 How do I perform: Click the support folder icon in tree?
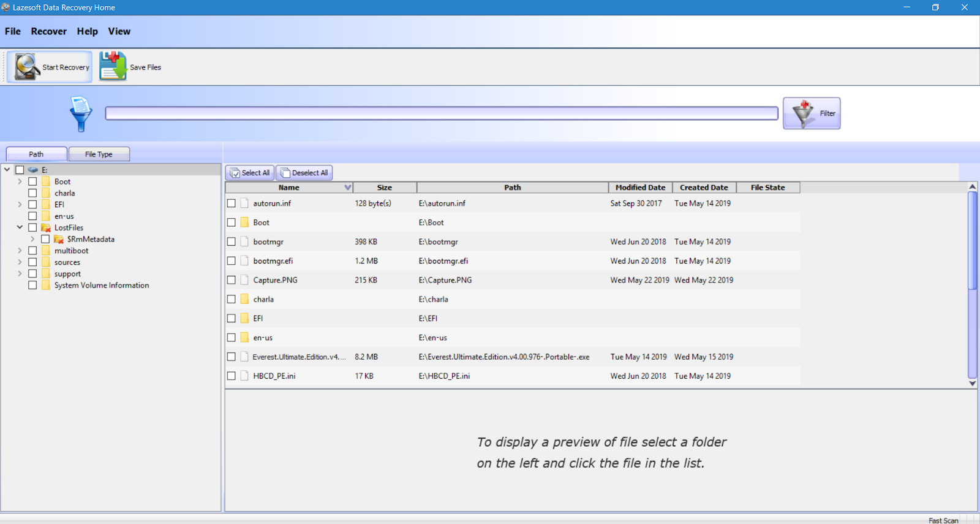click(46, 274)
